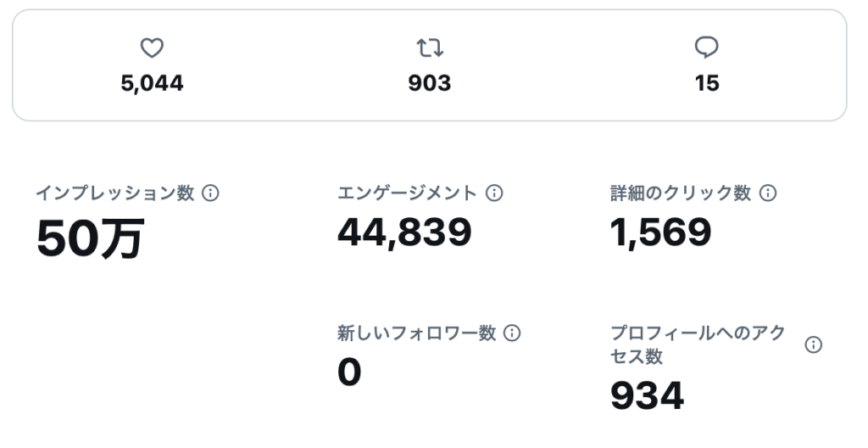Click the インプレッション数 label
Screen dimensions: 868x448
115,193
